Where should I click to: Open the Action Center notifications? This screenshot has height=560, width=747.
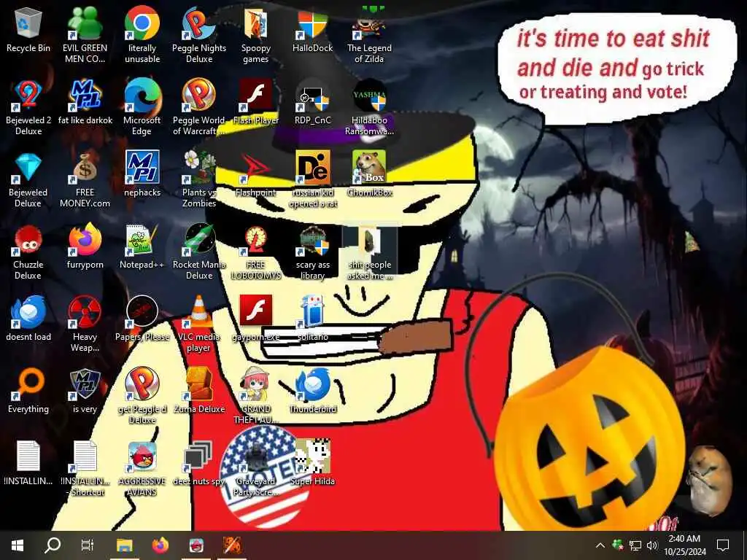pyautogui.click(x=723, y=545)
